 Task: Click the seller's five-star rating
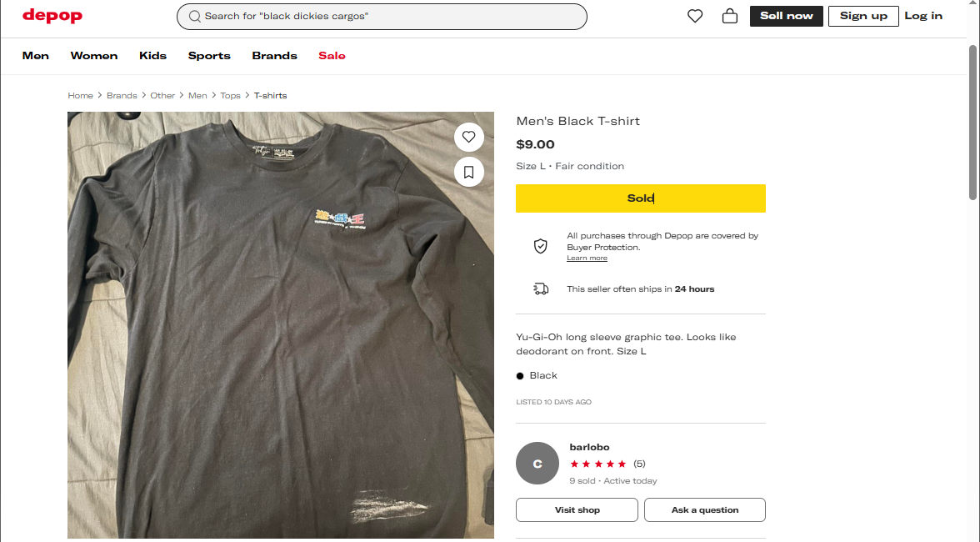point(598,464)
